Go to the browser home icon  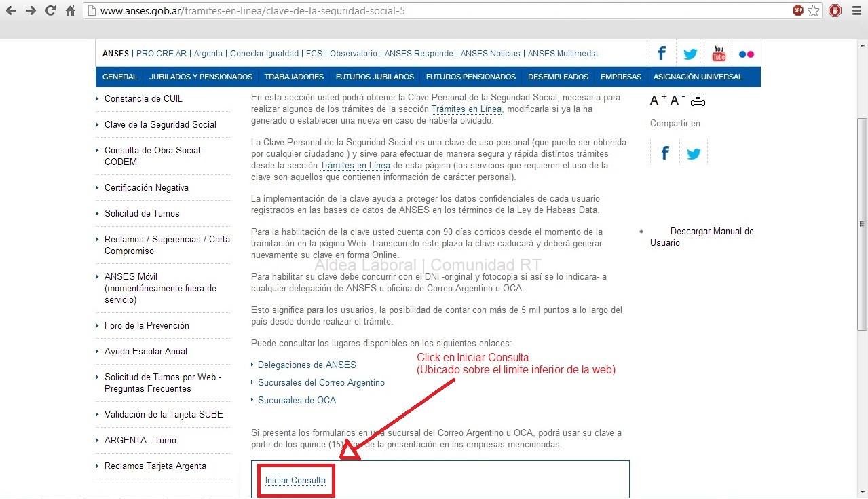[x=70, y=11]
